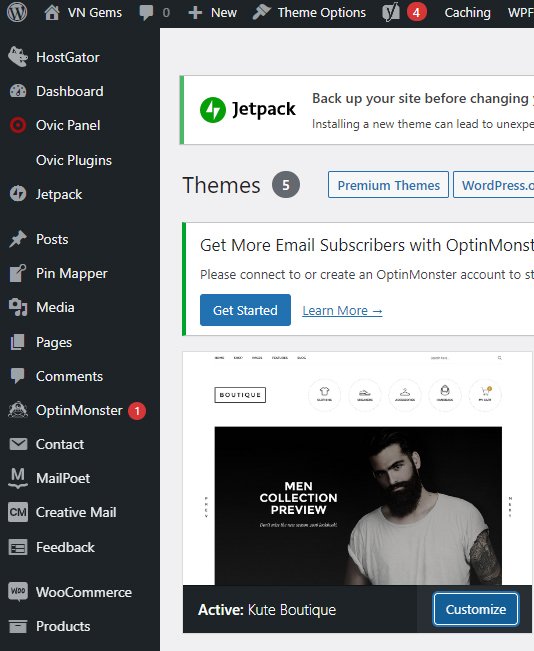The image size is (534, 651).
Task: Open Posts menu
Action: (52, 239)
